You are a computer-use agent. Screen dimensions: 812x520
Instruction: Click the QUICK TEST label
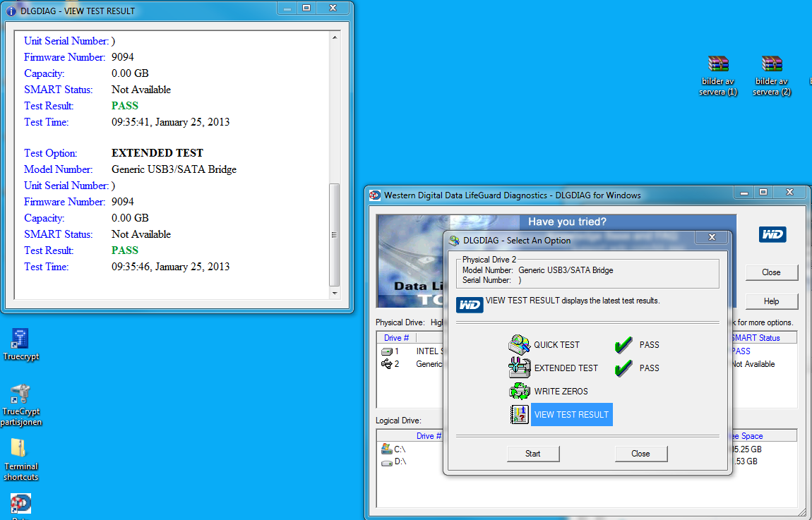pos(556,344)
